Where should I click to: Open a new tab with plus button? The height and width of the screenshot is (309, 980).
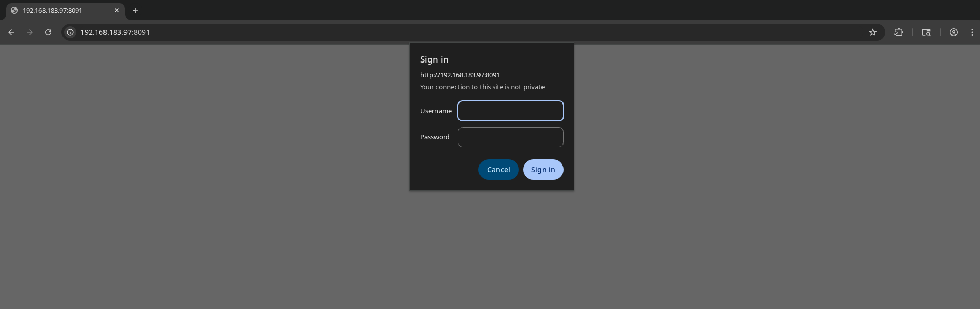[x=135, y=10]
